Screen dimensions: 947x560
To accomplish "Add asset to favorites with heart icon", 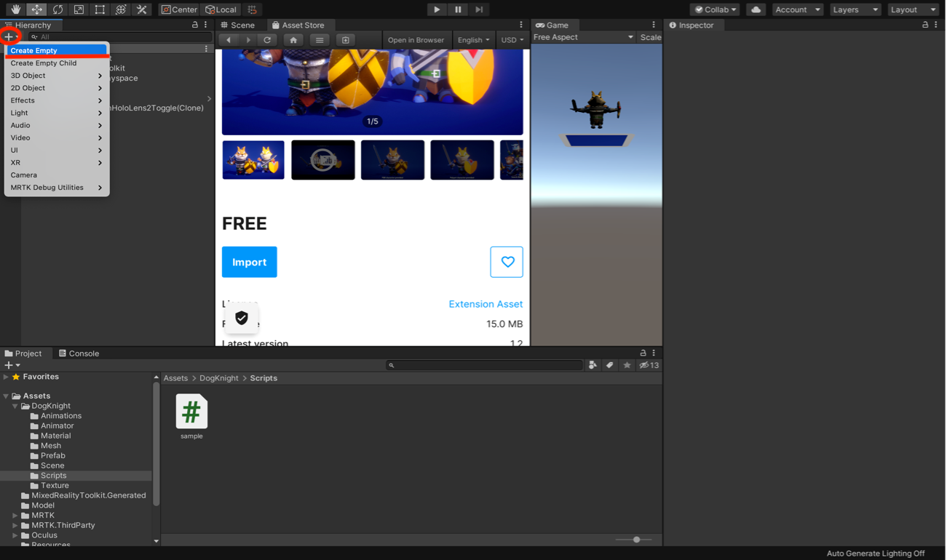I will click(x=507, y=262).
